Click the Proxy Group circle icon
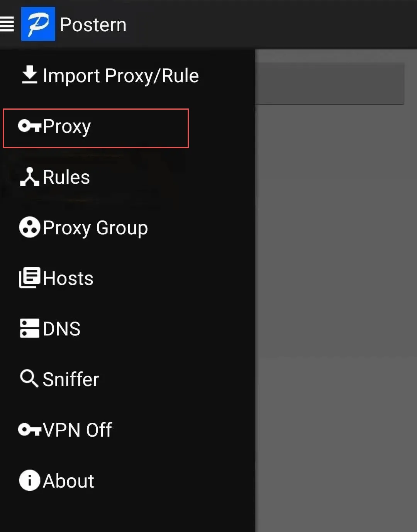This screenshot has height=532, width=417. (29, 227)
